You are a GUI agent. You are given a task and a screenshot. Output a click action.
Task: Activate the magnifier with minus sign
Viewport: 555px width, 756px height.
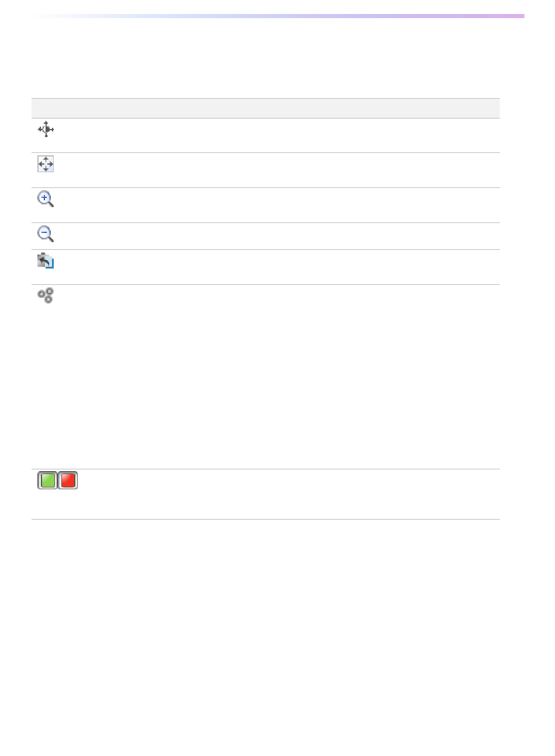[x=46, y=234]
